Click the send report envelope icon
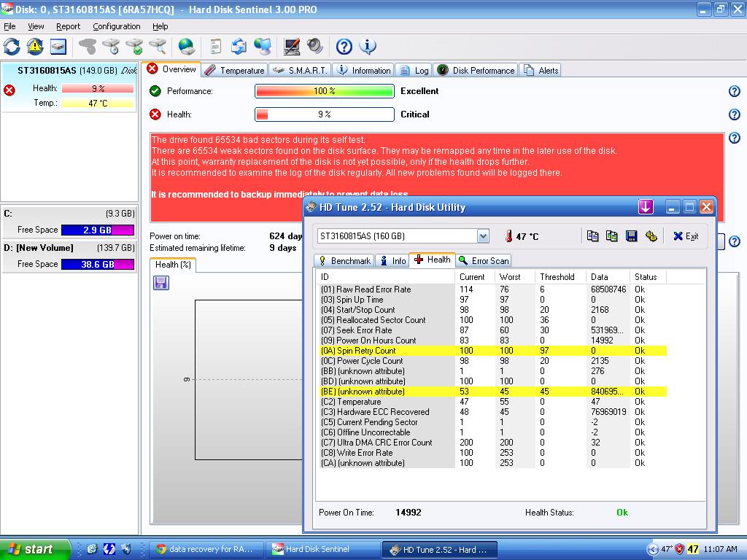This screenshot has height=560, width=747. click(239, 47)
